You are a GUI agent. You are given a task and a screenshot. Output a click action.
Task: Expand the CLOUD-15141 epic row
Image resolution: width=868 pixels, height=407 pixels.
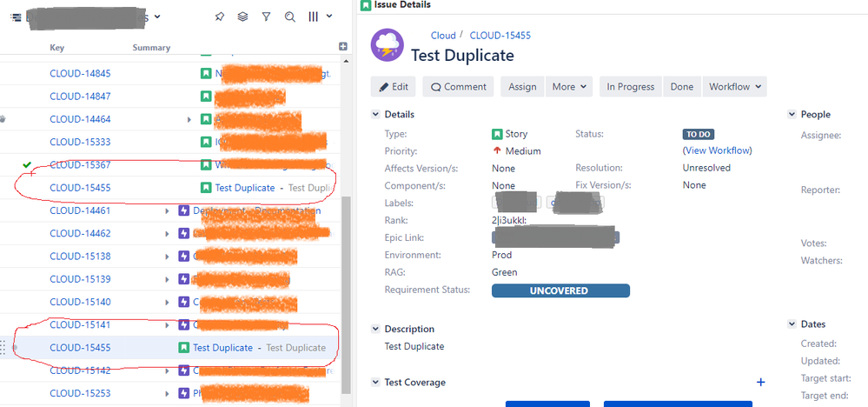167,325
